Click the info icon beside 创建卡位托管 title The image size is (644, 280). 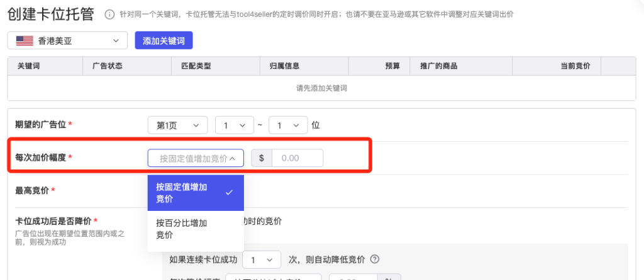(x=109, y=15)
